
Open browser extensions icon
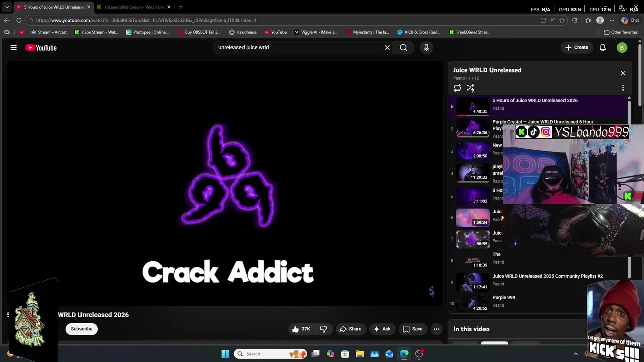575,20
